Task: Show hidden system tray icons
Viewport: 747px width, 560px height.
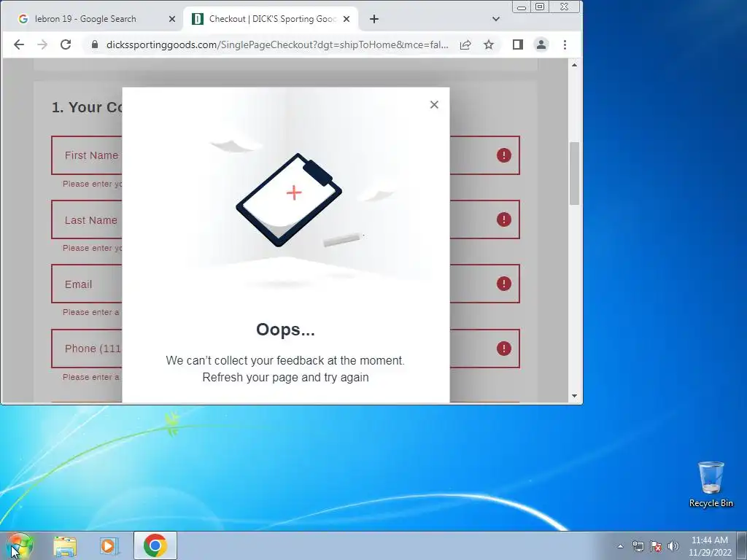Action: 620,546
